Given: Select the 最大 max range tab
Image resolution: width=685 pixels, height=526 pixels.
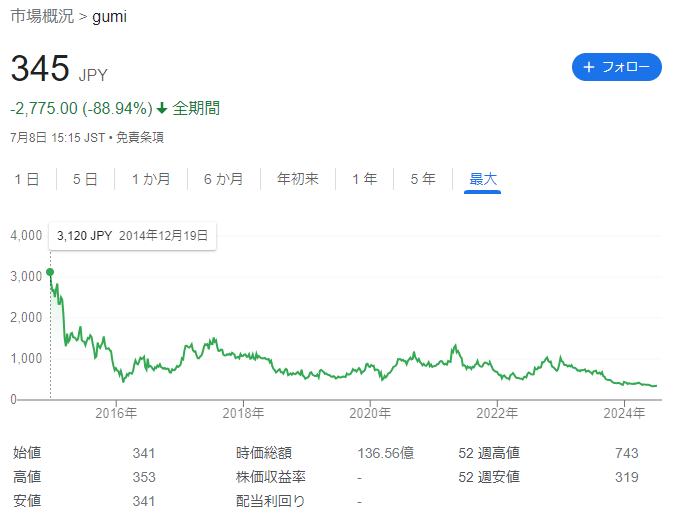Looking at the screenshot, I should 483,179.
